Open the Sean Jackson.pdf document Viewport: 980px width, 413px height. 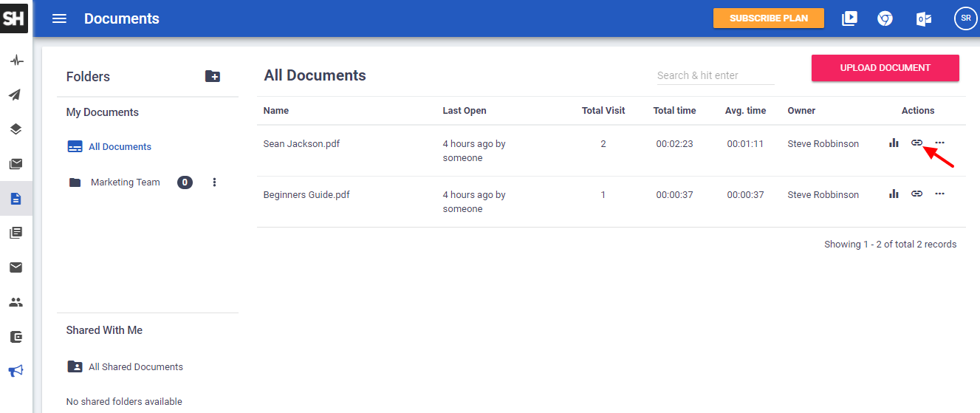(301, 144)
